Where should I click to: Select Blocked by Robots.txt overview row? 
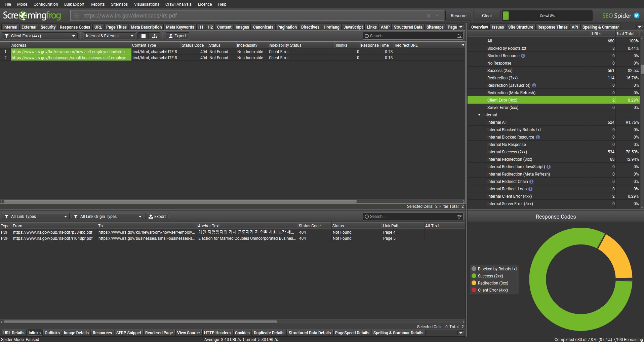554,48
